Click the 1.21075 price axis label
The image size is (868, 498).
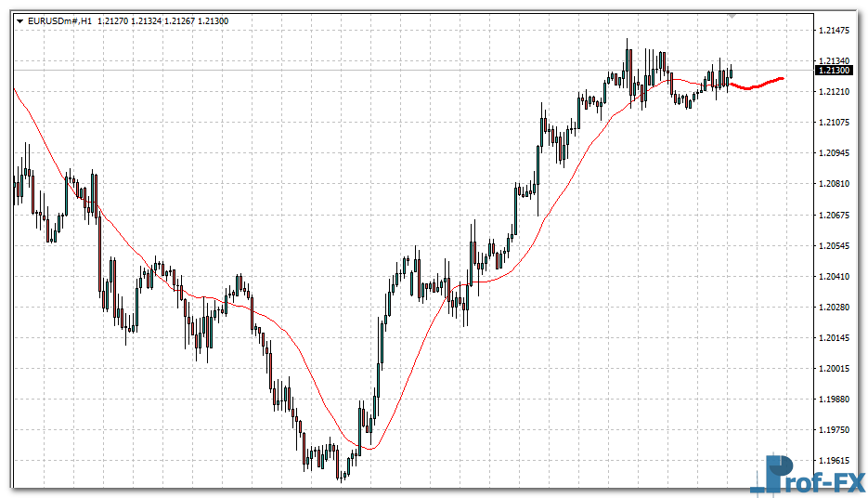coord(834,123)
